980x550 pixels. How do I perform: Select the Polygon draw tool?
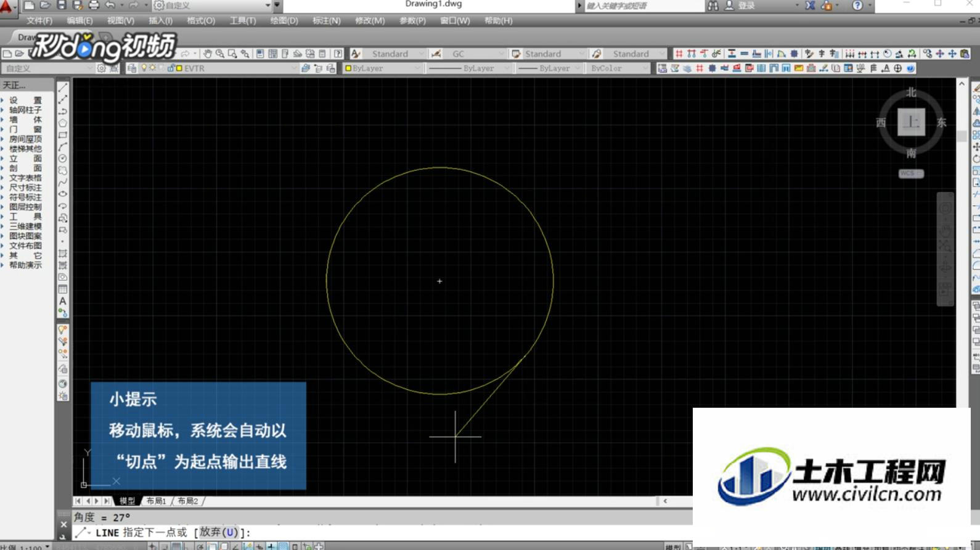(63, 123)
